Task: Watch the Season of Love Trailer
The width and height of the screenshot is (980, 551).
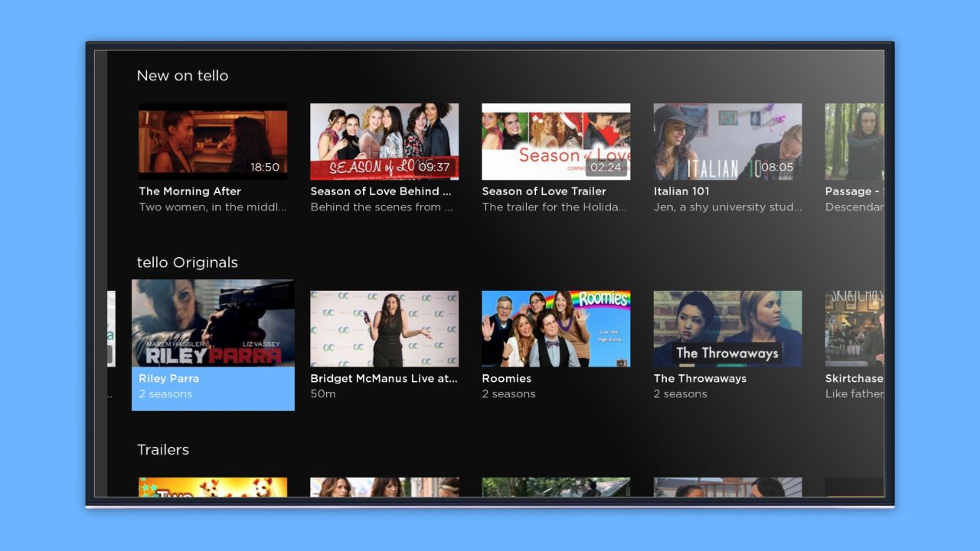Action: pyautogui.click(x=556, y=142)
